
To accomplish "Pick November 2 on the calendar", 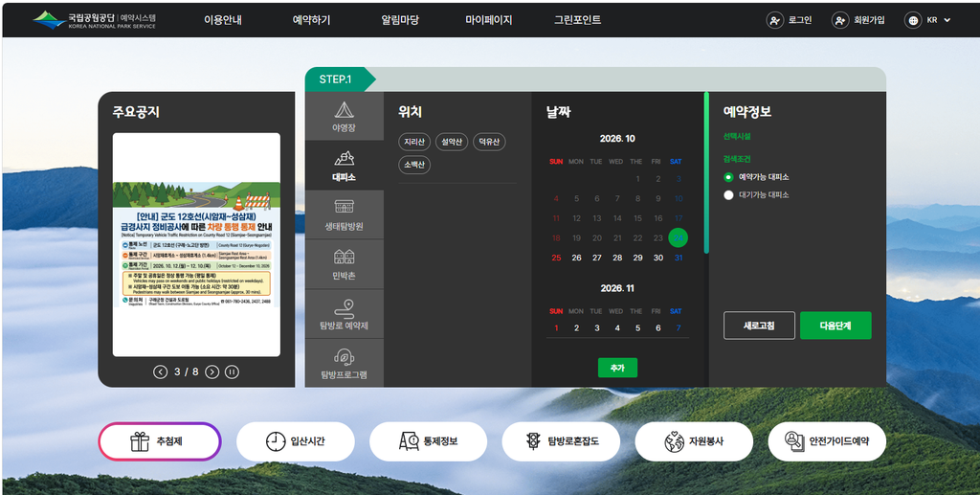I will pos(576,327).
